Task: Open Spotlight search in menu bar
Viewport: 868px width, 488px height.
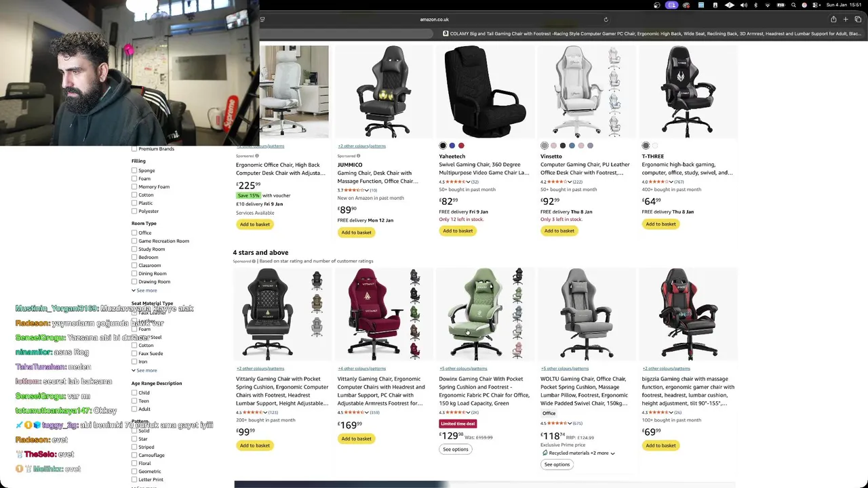Action: point(793,5)
